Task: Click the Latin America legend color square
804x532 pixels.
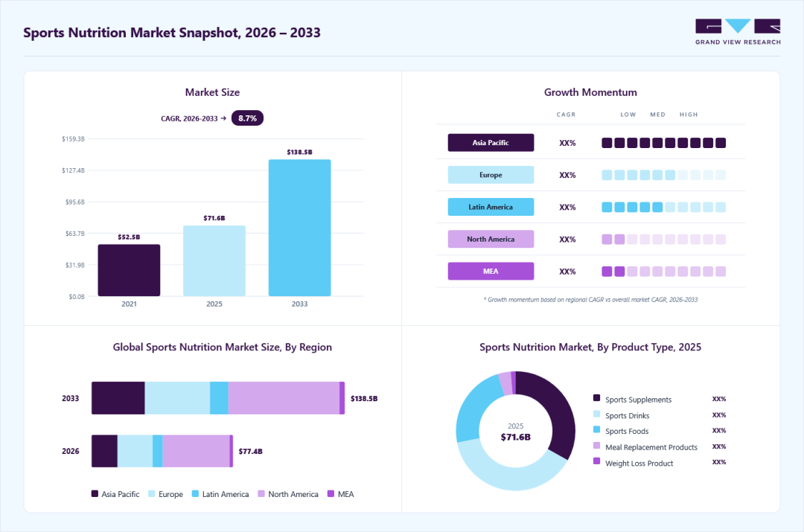Action: click(x=195, y=493)
